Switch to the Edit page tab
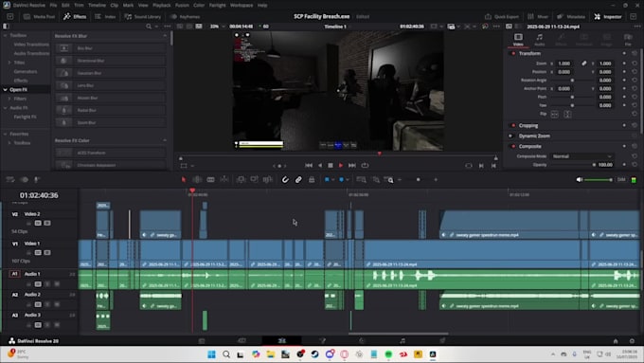Viewport: 644px width, 363px height. pos(282,340)
